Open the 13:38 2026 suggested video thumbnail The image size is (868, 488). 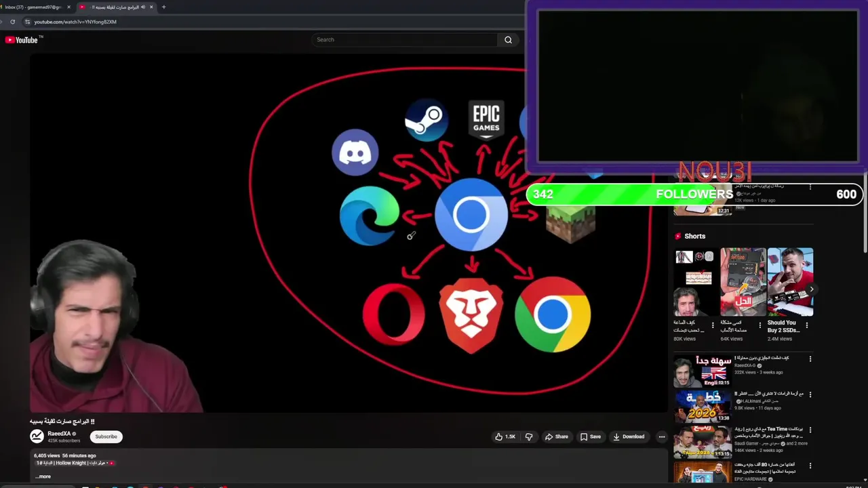click(x=702, y=407)
